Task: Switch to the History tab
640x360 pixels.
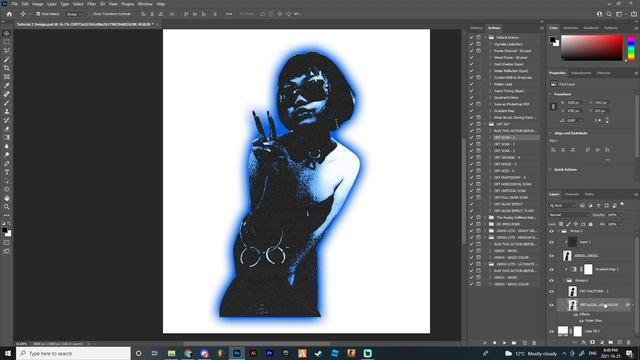Action: 476,28
